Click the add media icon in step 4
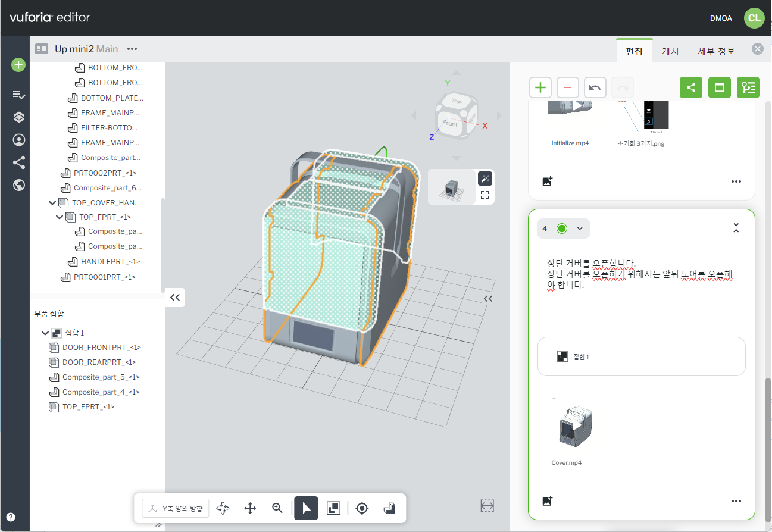This screenshot has height=532, width=772. pyautogui.click(x=548, y=501)
